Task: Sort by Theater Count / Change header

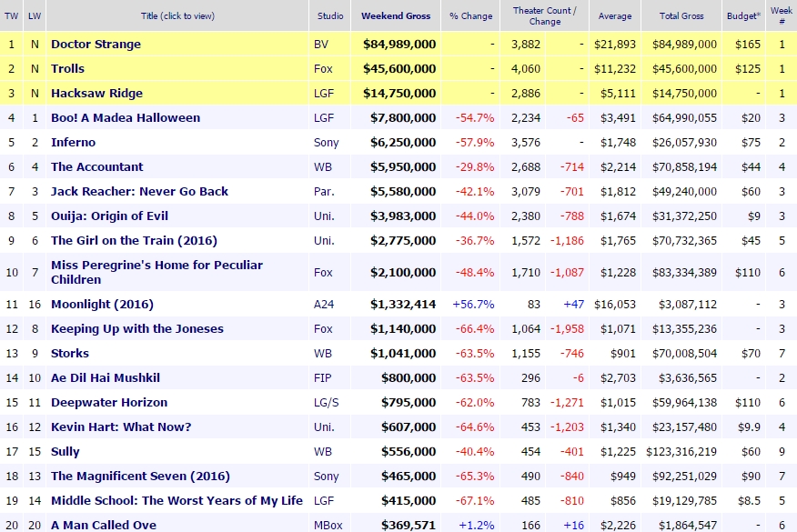Action: tap(544, 15)
